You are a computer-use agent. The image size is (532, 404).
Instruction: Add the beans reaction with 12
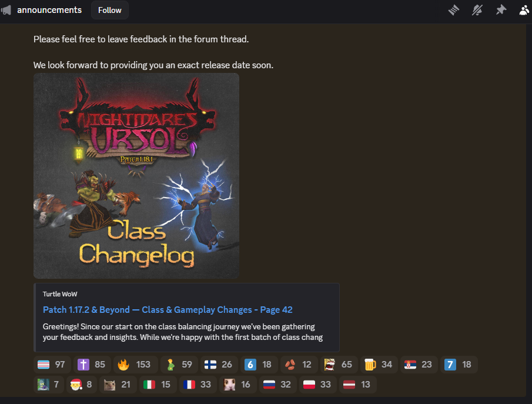point(299,365)
